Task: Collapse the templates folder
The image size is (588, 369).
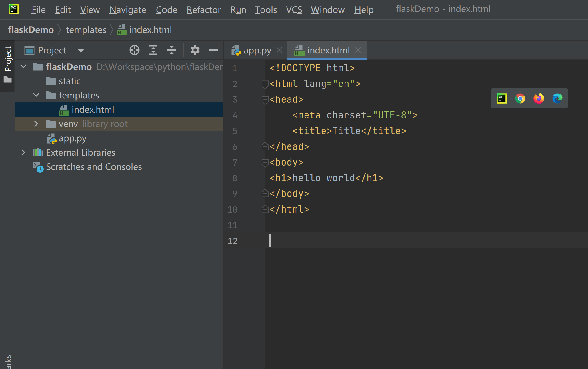Action: (x=36, y=95)
